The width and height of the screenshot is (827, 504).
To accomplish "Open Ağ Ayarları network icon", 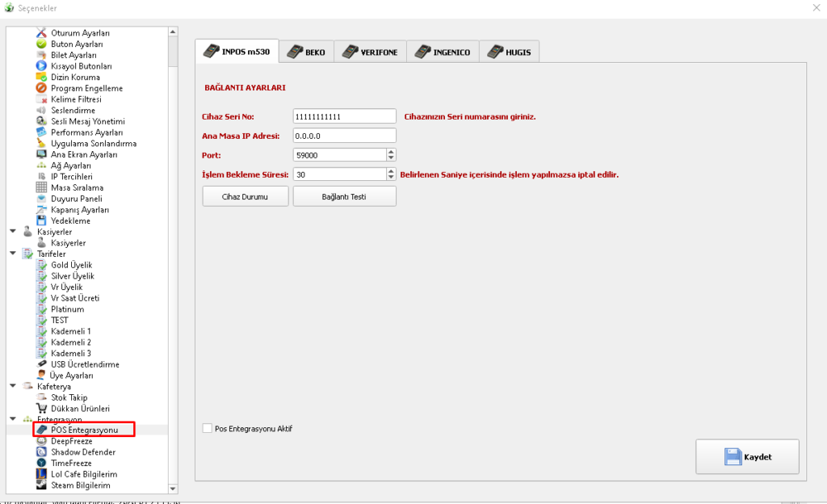I will [42, 166].
